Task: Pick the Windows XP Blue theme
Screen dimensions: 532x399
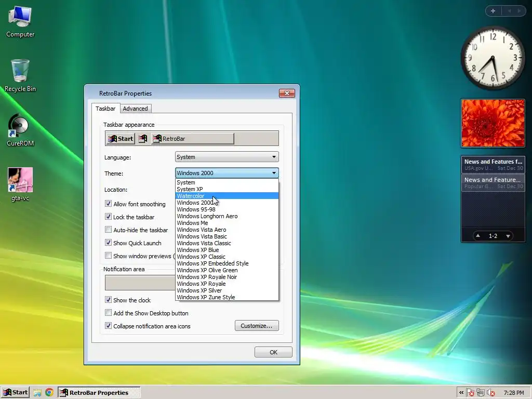Action: (x=227, y=250)
